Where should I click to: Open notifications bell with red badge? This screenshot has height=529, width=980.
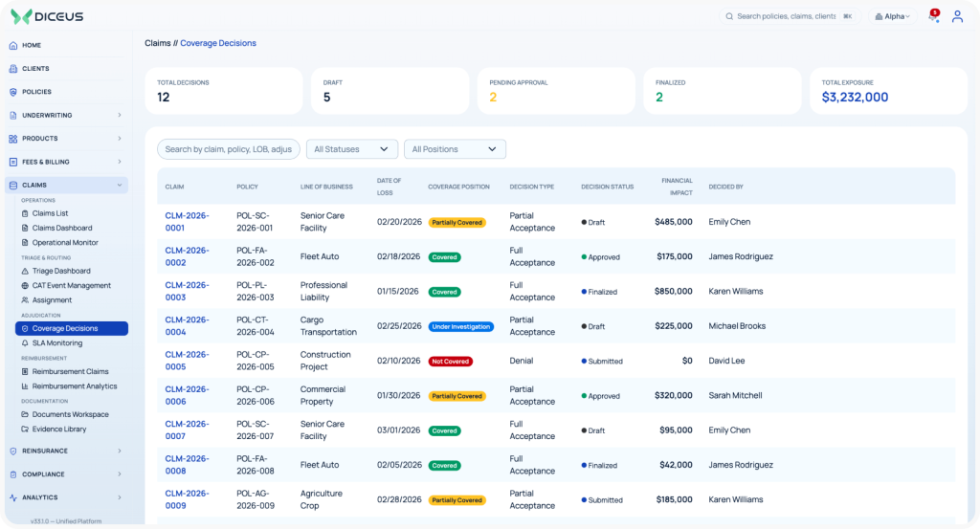(934, 16)
